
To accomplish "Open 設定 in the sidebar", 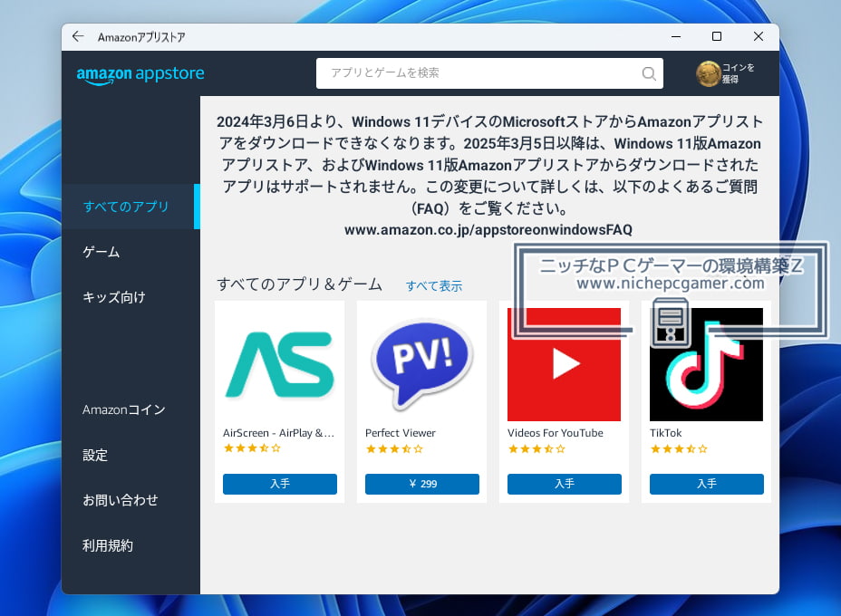I will pos(130,455).
